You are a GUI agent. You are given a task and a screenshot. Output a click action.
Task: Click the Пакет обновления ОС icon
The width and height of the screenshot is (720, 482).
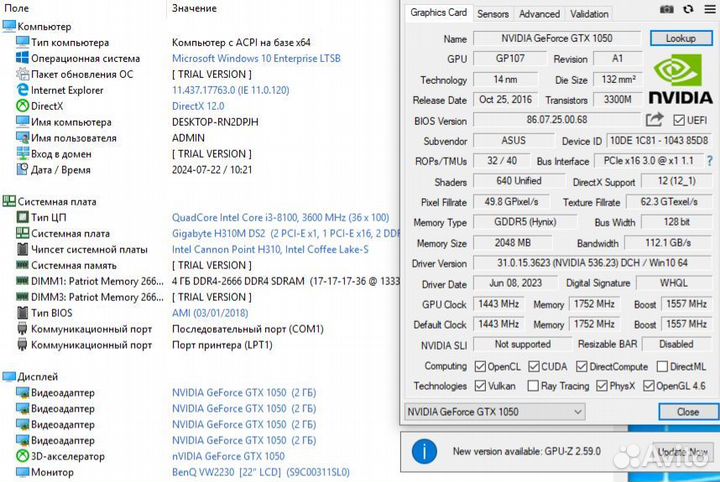pos(22,74)
